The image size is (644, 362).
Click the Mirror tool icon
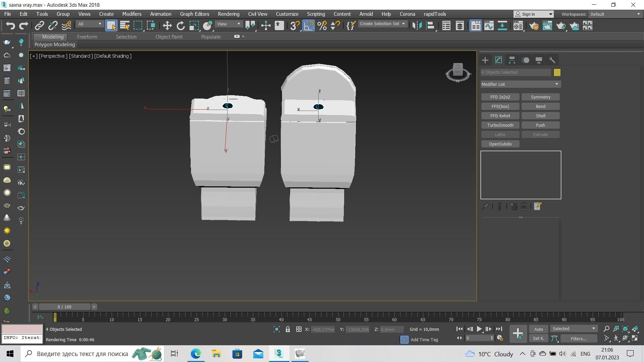417,25
